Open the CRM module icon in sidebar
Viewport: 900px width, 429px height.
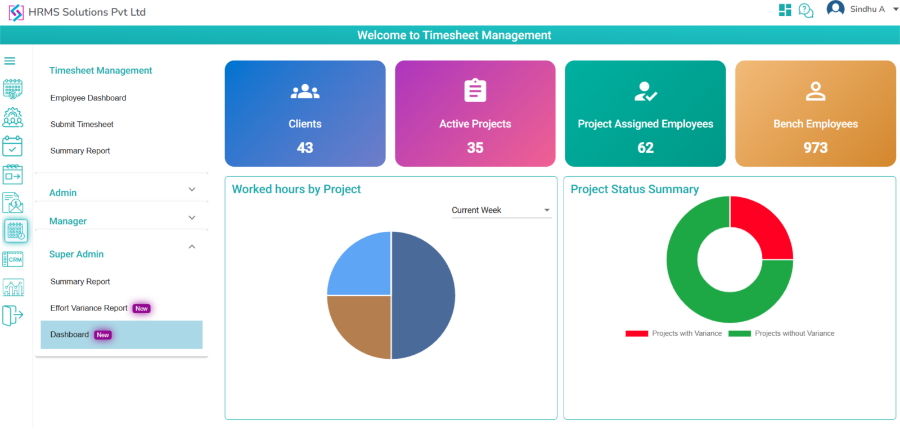point(13,259)
